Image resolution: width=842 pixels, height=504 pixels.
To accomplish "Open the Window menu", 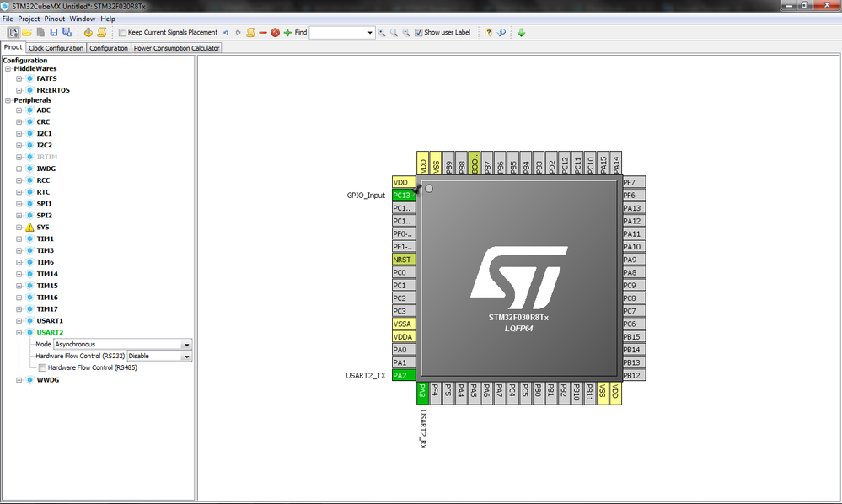I will [82, 19].
